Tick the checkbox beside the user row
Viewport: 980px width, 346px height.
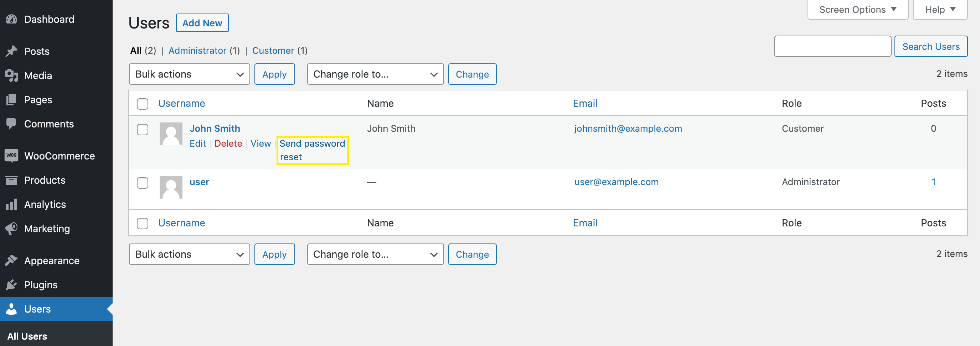[x=142, y=183]
